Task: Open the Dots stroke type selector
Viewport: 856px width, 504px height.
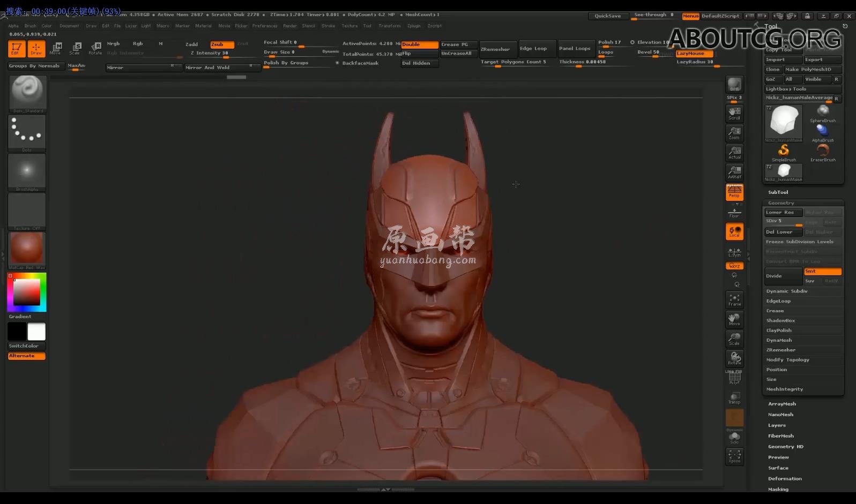Action: (27, 133)
